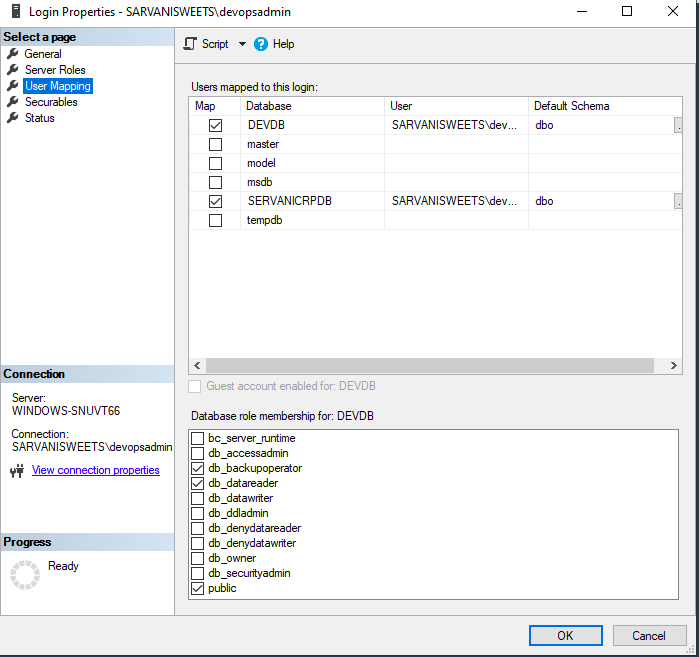
Task: Select the DEVDB database cell
Action: click(312, 125)
